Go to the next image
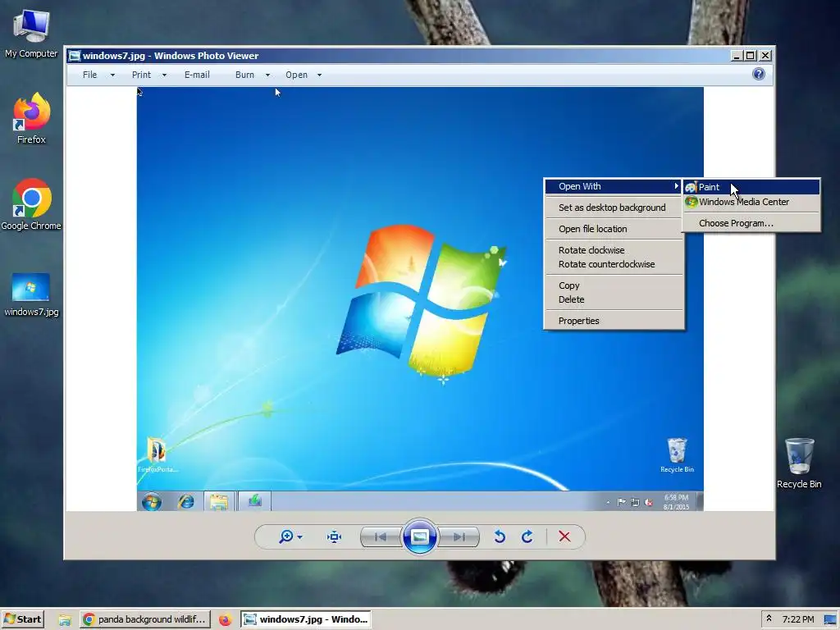840x630 pixels. click(459, 536)
